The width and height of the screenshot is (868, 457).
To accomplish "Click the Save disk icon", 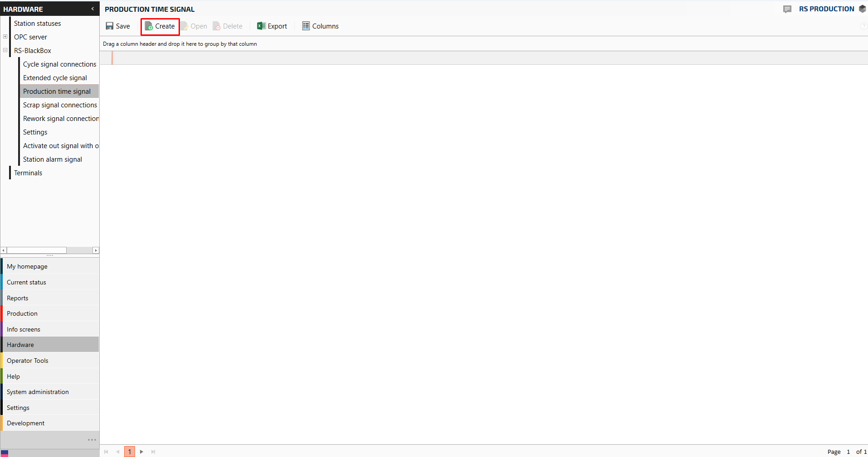I will click(110, 26).
